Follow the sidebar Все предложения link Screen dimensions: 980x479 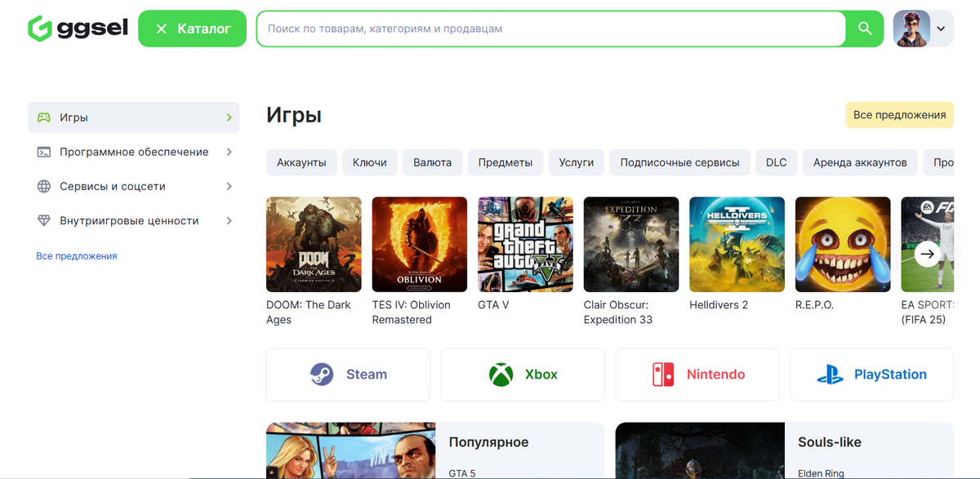[x=77, y=256]
